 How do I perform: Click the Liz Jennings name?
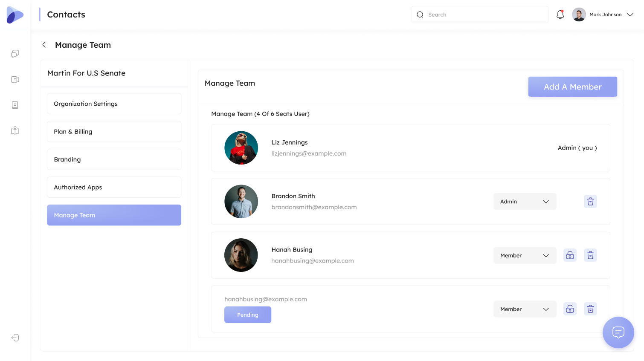coord(290,142)
